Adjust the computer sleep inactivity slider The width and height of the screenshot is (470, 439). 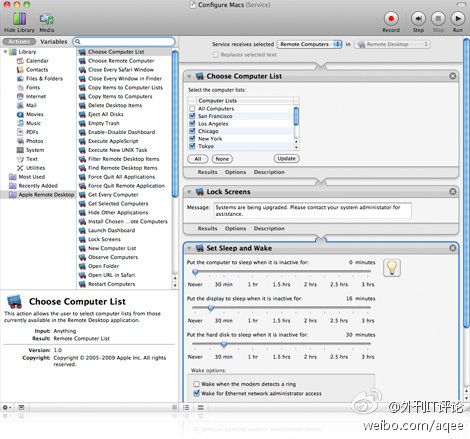pyautogui.click(x=195, y=272)
